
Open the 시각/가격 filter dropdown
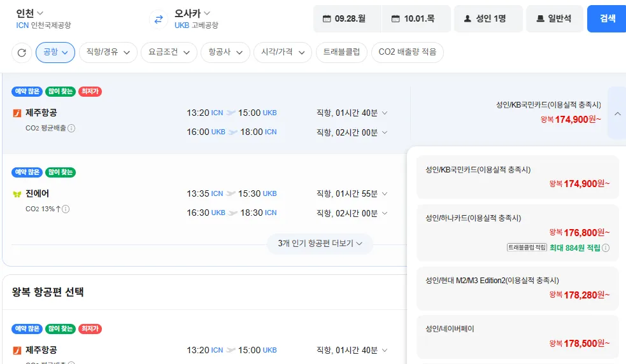(x=283, y=52)
